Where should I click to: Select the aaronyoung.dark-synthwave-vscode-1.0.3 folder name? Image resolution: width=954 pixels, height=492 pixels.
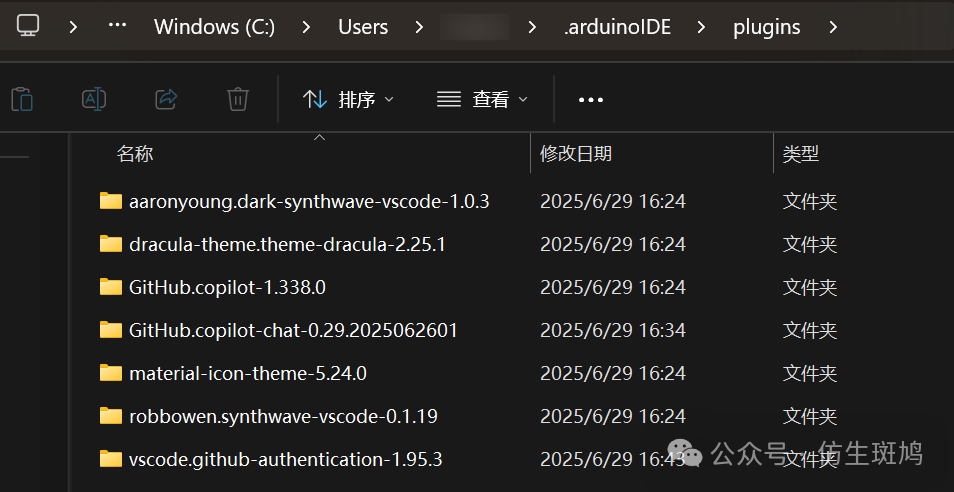(309, 201)
